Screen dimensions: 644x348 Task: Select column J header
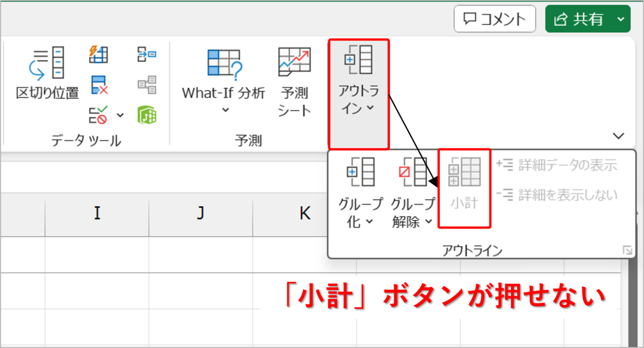200,213
